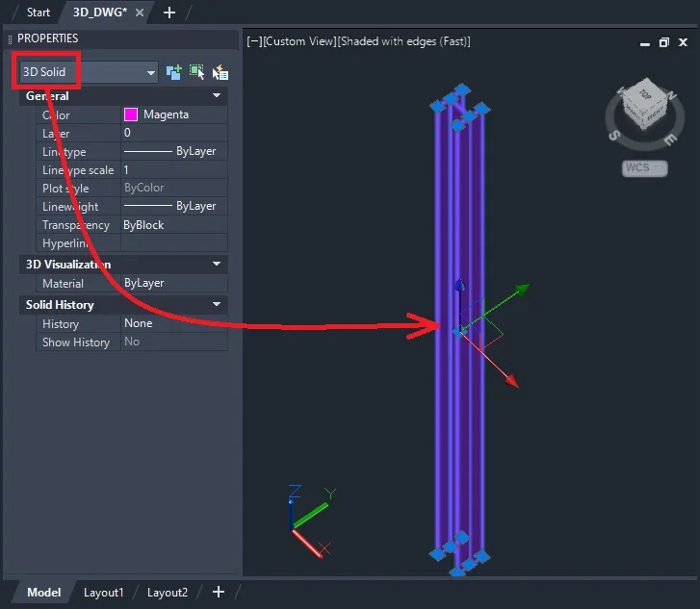Click the Select Objects icon

point(196,72)
